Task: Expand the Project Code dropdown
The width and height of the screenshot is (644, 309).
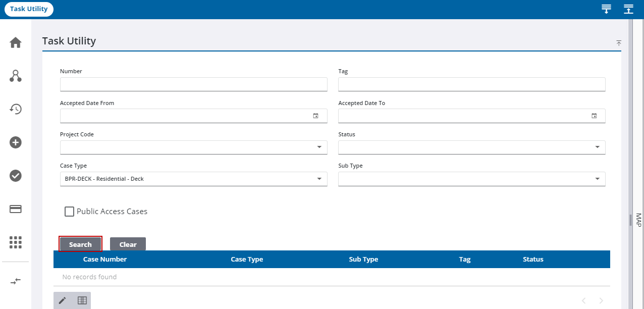Action: [319, 147]
